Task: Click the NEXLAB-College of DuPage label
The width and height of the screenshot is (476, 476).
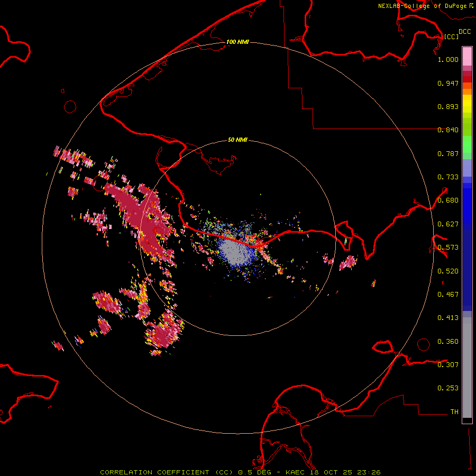Action: [422, 6]
